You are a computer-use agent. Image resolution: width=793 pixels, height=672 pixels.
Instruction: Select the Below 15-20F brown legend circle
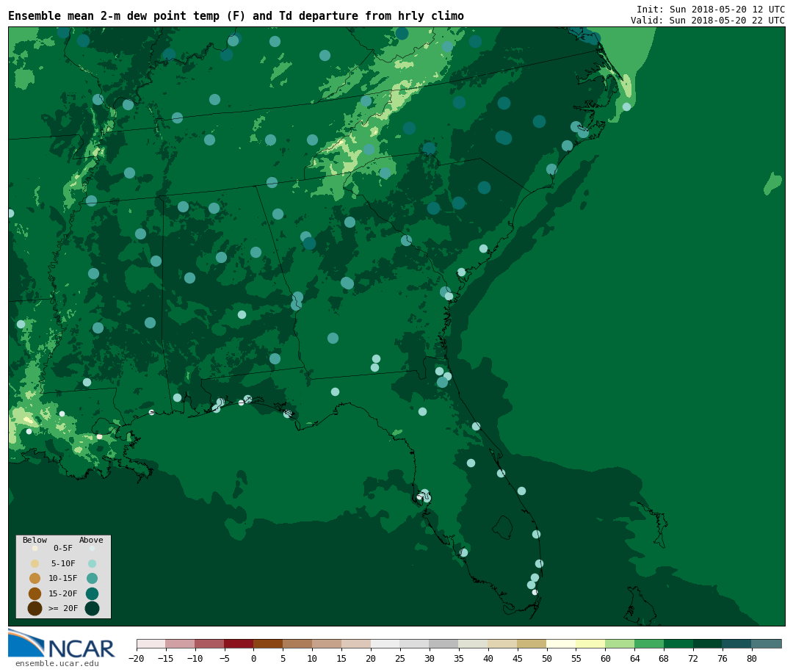pyautogui.click(x=35, y=593)
